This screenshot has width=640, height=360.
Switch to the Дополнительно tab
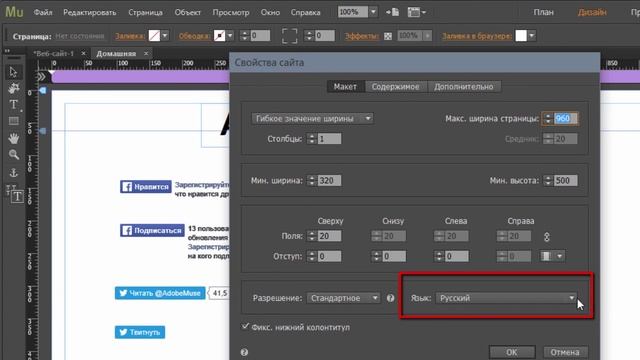[x=464, y=87]
